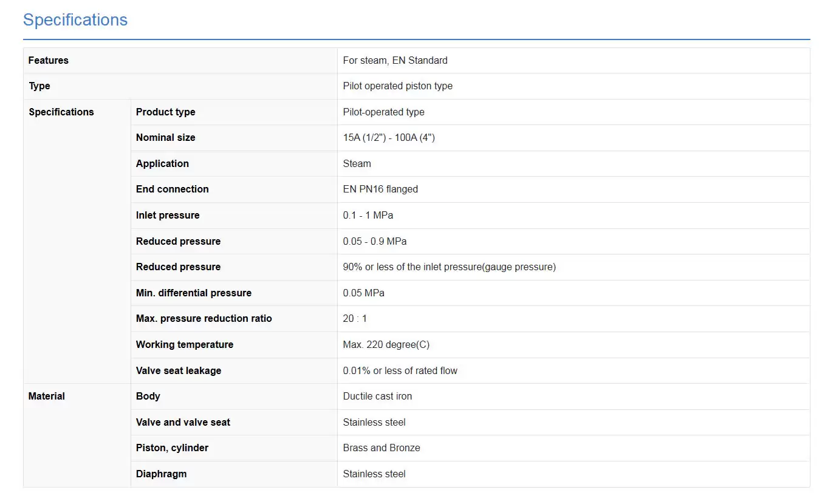
Task: Select 'Brass and Bronze' value
Action: [x=382, y=448]
